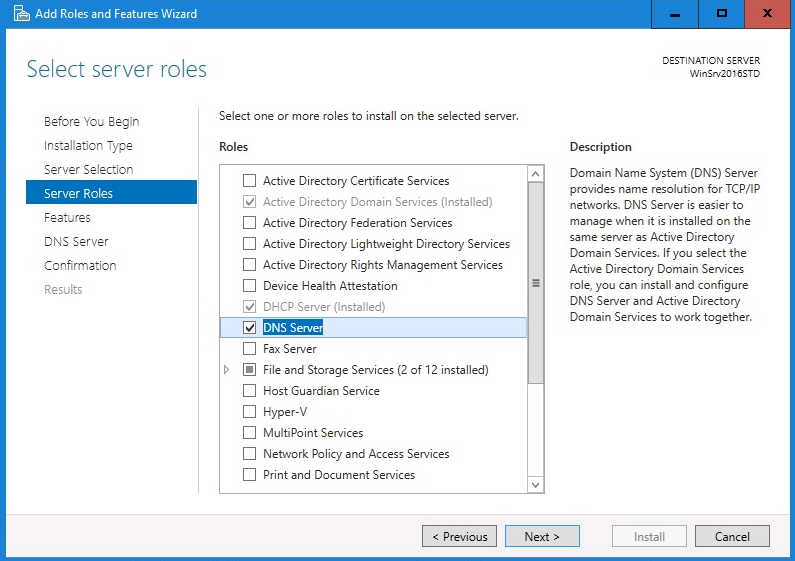Select the Host Guardian Service role label
The height and width of the screenshot is (561, 795).
[321, 391]
